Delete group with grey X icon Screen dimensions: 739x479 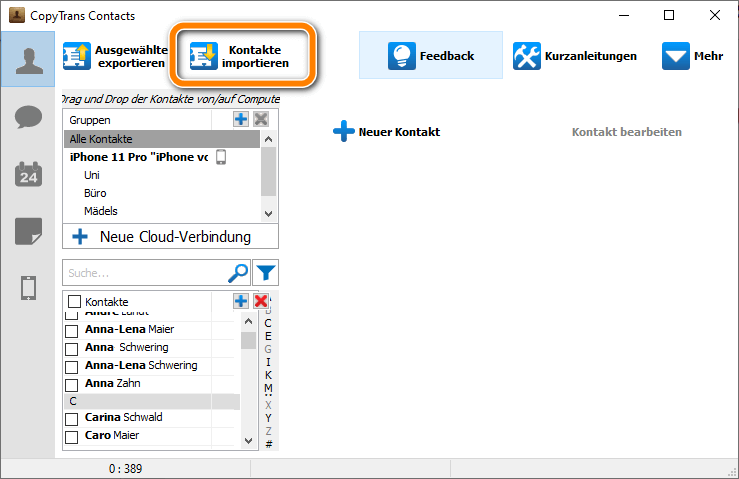261,119
